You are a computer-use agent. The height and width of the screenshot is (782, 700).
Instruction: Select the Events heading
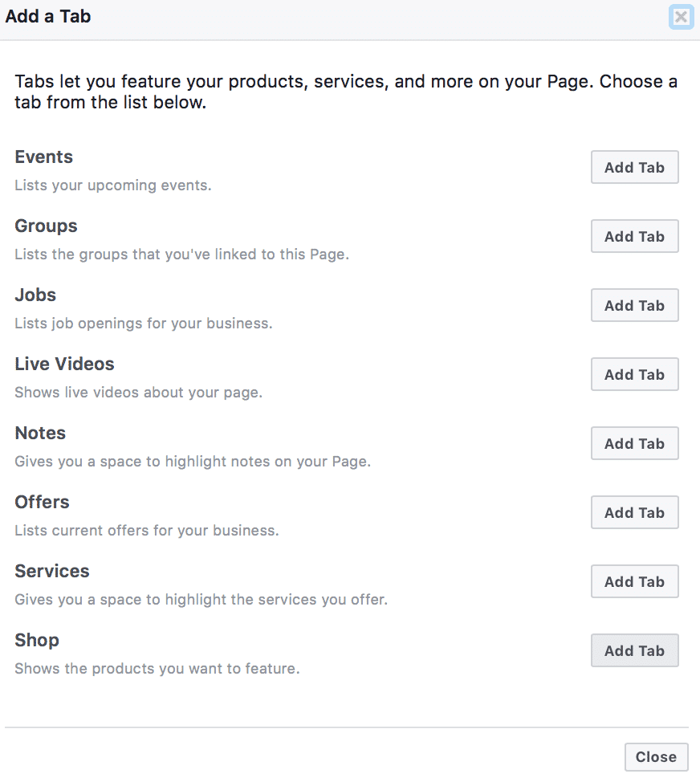pyautogui.click(x=44, y=157)
